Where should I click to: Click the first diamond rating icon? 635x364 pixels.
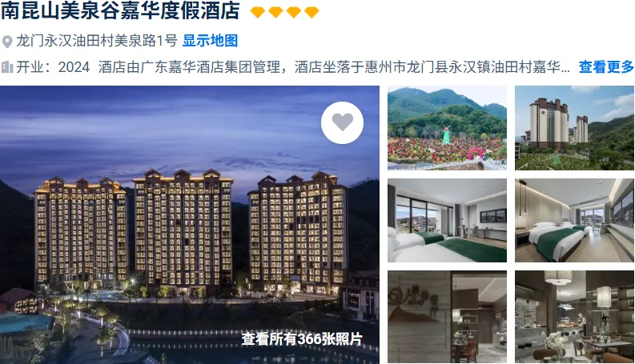(258, 12)
